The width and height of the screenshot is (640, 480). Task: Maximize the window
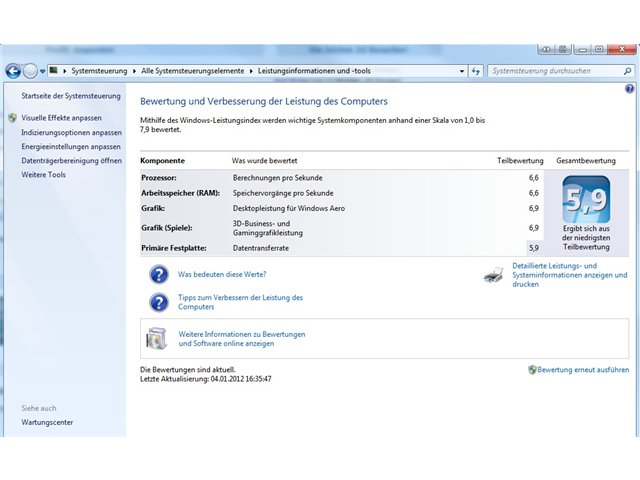pyautogui.click(x=599, y=50)
